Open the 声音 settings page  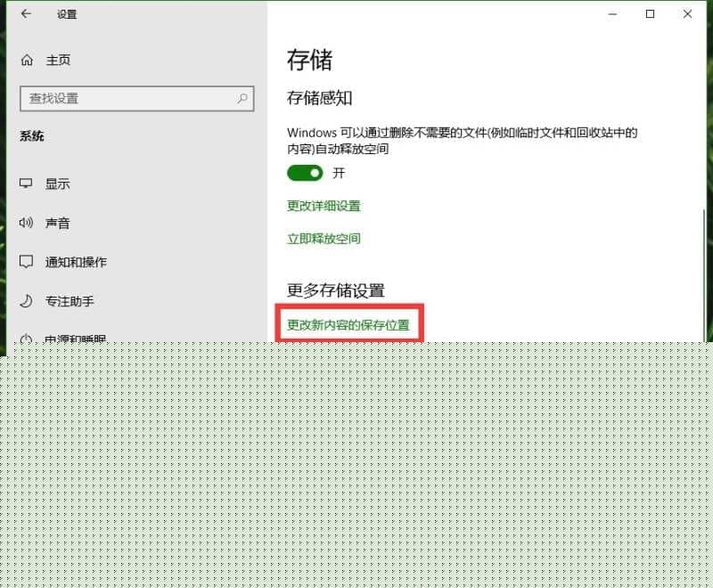click(x=57, y=223)
